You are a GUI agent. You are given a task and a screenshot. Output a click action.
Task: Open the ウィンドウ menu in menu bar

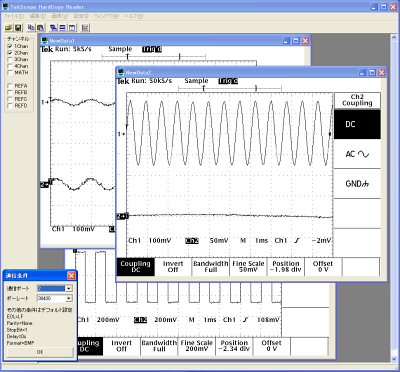[106, 16]
